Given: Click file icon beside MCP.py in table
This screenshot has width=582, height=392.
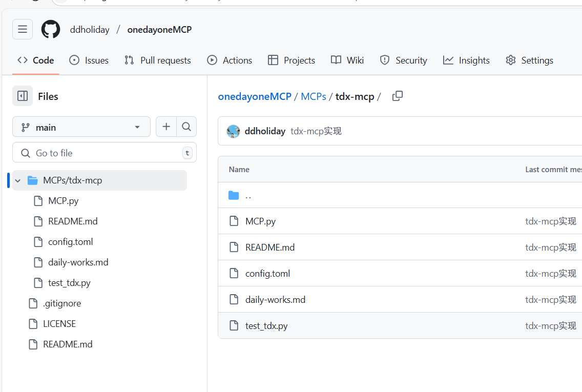Looking at the screenshot, I should [234, 221].
